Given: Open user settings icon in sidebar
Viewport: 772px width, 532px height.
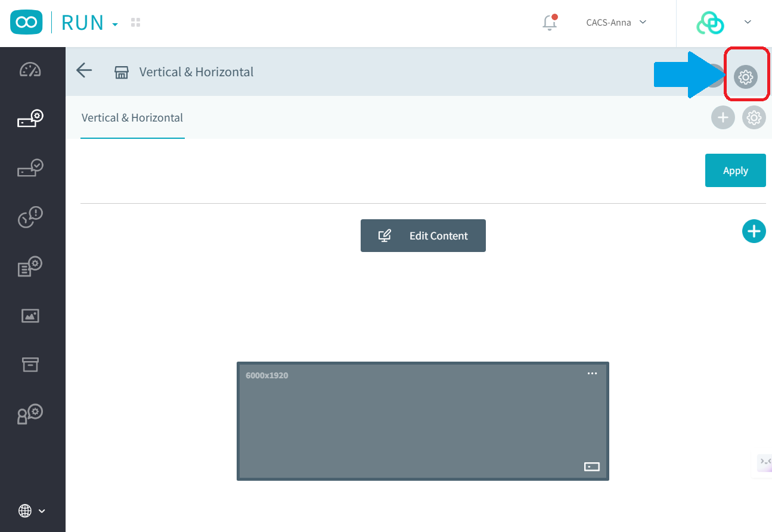Looking at the screenshot, I should [x=30, y=414].
